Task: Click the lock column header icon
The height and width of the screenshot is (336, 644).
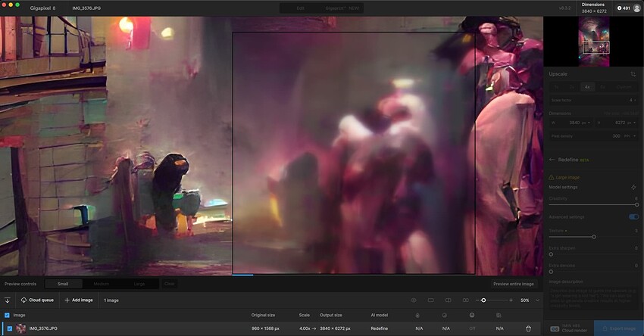Action: [417, 315]
